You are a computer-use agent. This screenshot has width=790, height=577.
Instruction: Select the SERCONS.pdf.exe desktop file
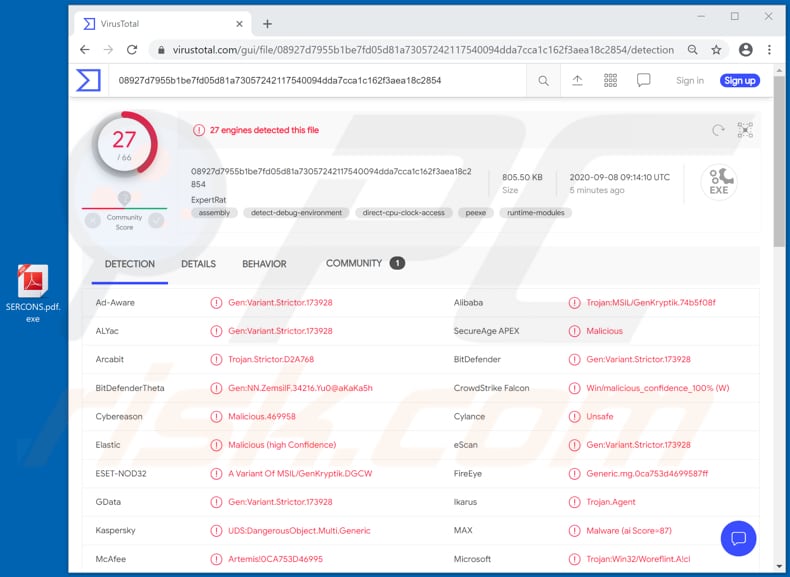coord(33,293)
